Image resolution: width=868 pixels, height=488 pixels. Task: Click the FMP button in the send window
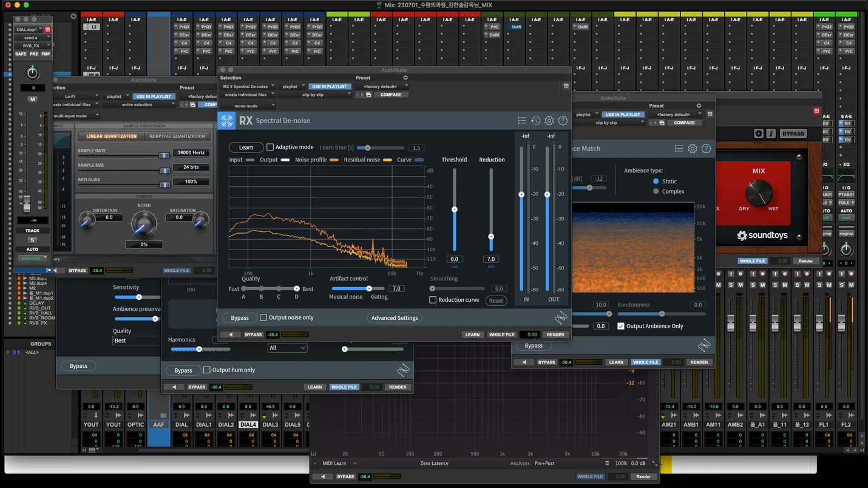[46, 54]
